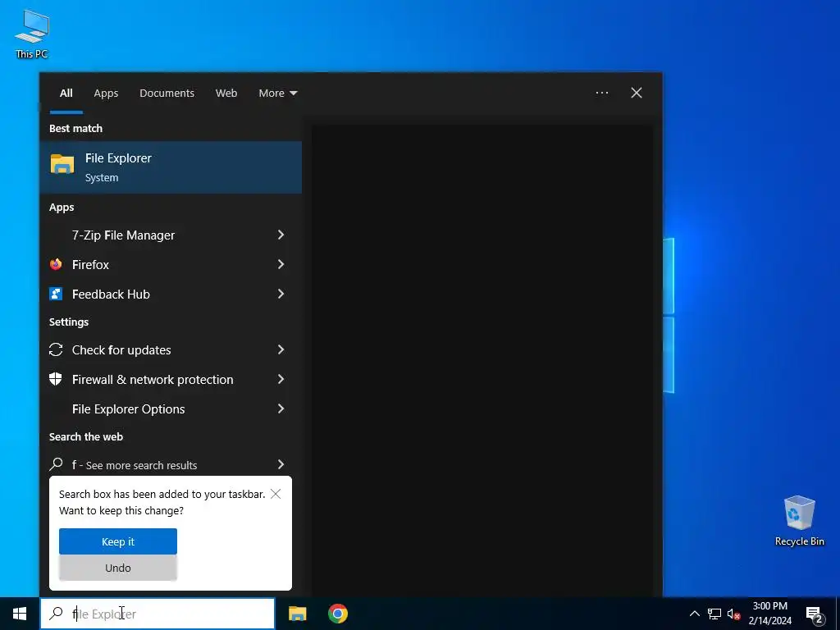840x630 pixels.
Task: Open the notification action center
Action: click(815, 614)
